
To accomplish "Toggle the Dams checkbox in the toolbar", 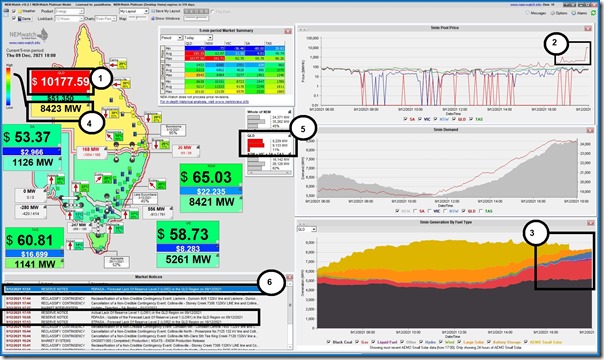I will 14,18.
